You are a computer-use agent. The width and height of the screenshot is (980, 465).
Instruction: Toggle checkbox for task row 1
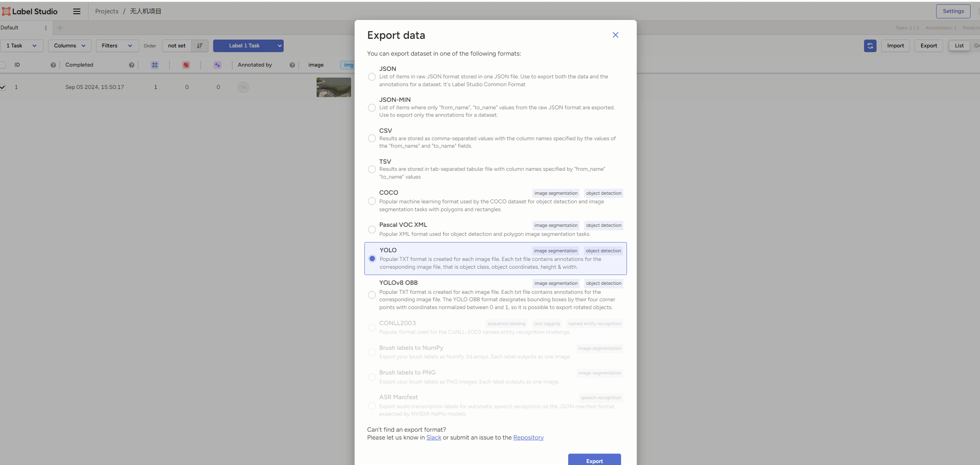click(x=3, y=87)
